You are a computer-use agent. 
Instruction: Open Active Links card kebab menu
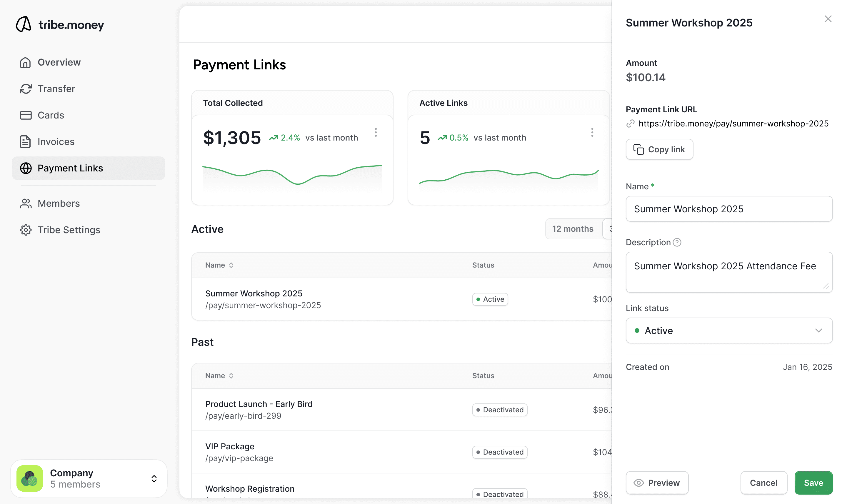click(592, 132)
